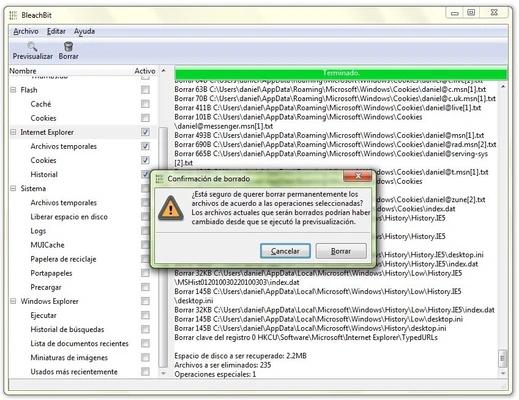
Task: Select the Papelera de reciclaje item
Action: pyautogui.click(x=63, y=259)
